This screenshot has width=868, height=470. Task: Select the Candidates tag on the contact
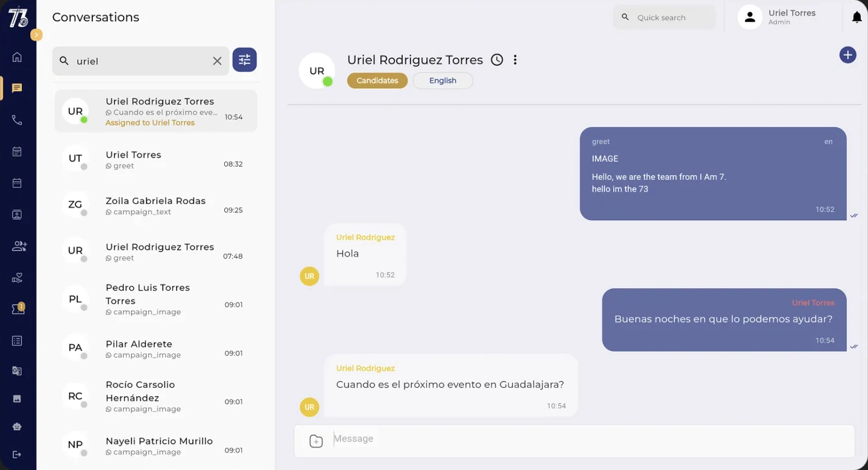tap(377, 80)
